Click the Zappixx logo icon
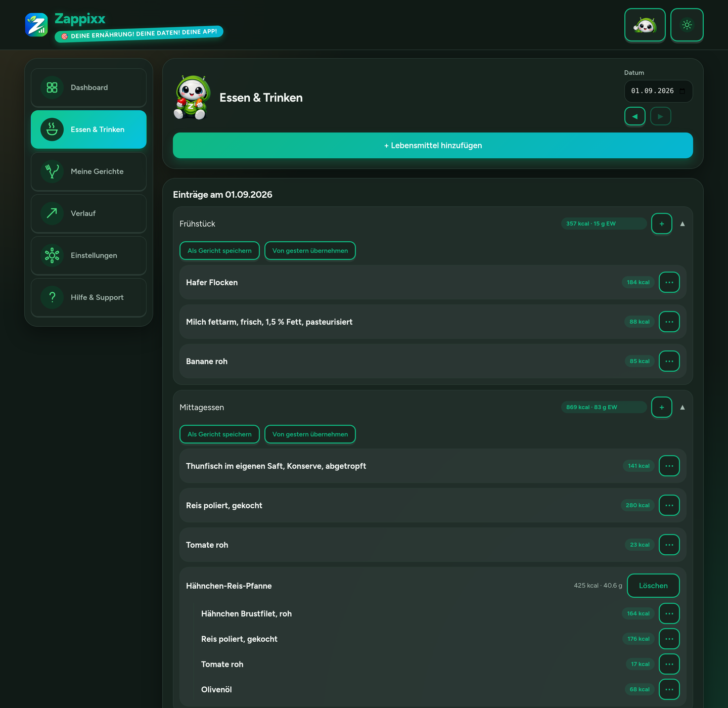Viewport: 728px width, 708px height. coord(36,25)
